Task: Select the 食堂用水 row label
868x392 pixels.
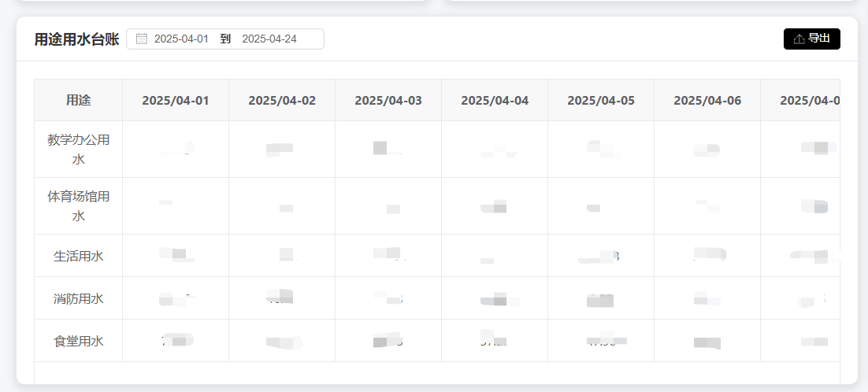Action: click(x=79, y=341)
